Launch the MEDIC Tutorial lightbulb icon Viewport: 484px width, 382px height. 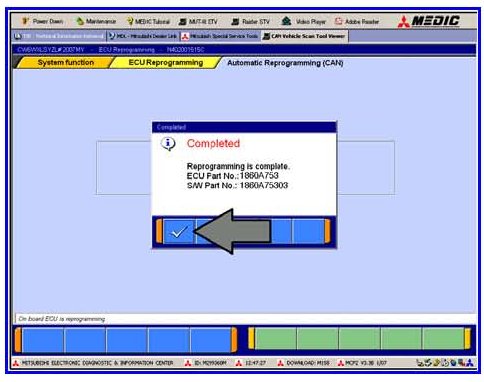(x=148, y=22)
